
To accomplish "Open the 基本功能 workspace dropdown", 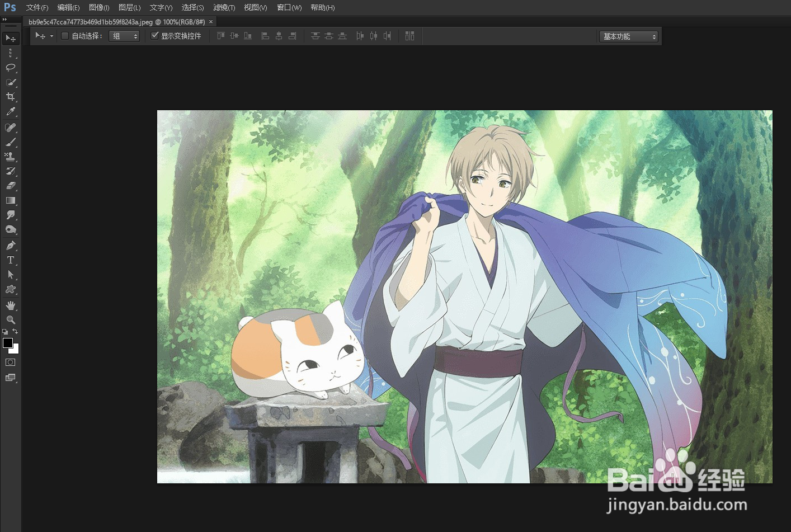I will click(628, 36).
